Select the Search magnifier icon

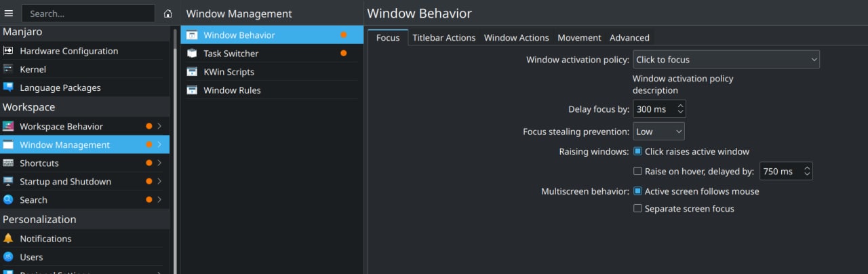(x=8, y=199)
